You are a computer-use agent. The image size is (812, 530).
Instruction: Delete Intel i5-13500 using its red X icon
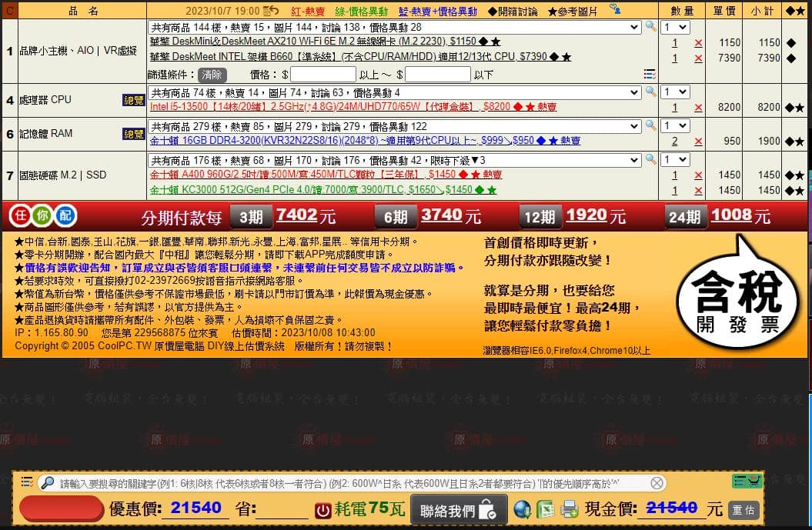(x=698, y=108)
